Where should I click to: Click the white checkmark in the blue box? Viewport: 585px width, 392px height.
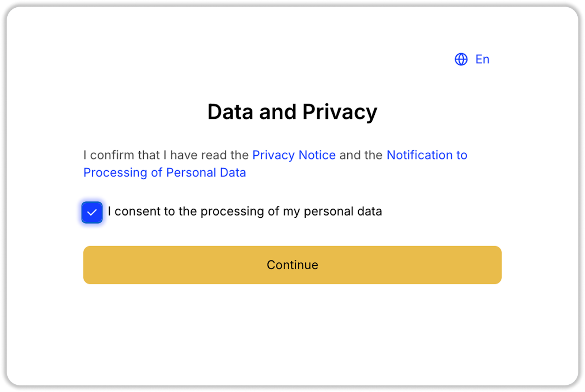coord(92,212)
